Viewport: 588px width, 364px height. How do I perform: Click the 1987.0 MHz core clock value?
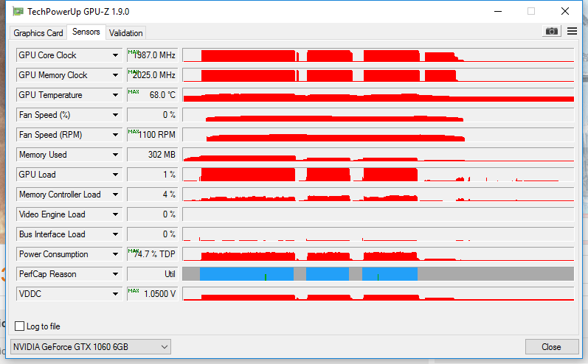click(x=152, y=55)
